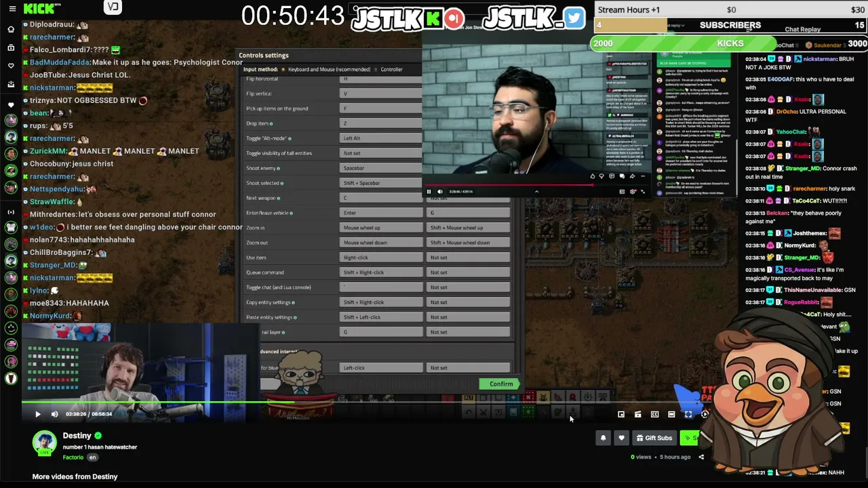868x488 pixels.
Task: Mute the Destiny video volume
Action: click(55, 414)
